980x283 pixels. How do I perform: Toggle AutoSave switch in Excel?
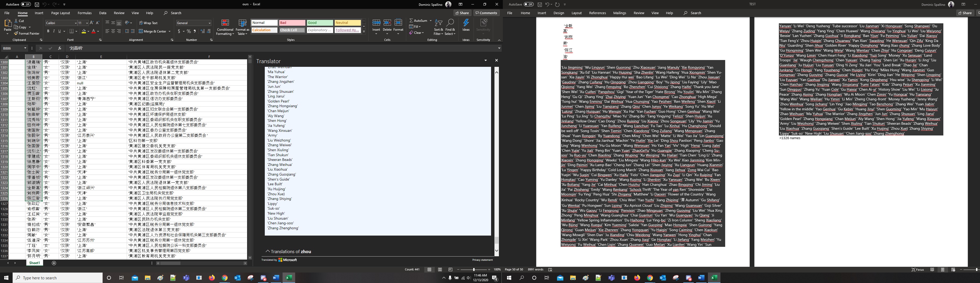point(26,4)
